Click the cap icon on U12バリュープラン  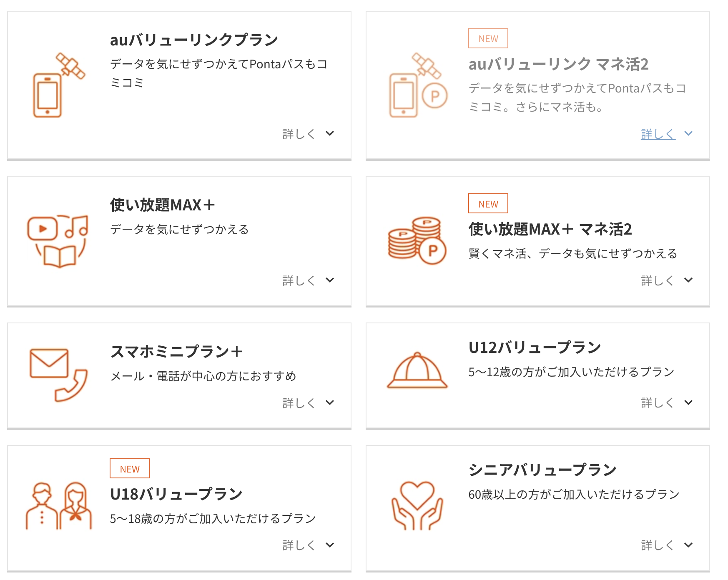(x=417, y=371)
